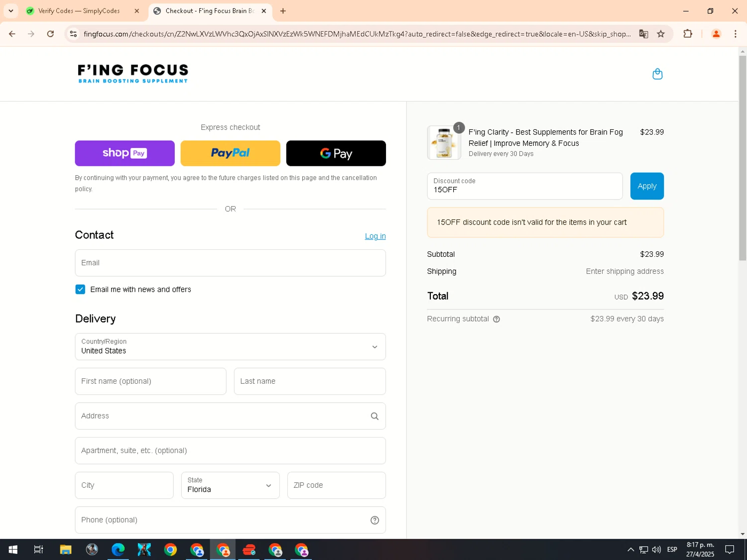Click the Apartment, suite field
The width and height of the screenshot is (747, 560).
[x=230, y=451]
